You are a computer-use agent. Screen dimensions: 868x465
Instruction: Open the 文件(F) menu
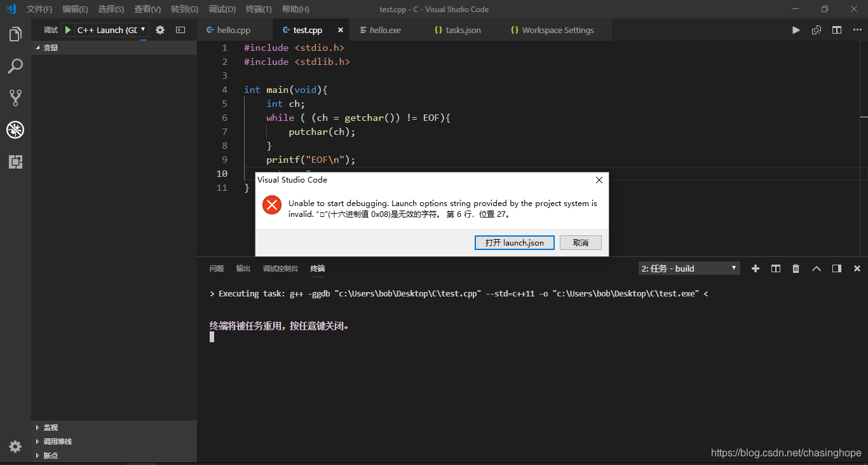coord(39,9)
